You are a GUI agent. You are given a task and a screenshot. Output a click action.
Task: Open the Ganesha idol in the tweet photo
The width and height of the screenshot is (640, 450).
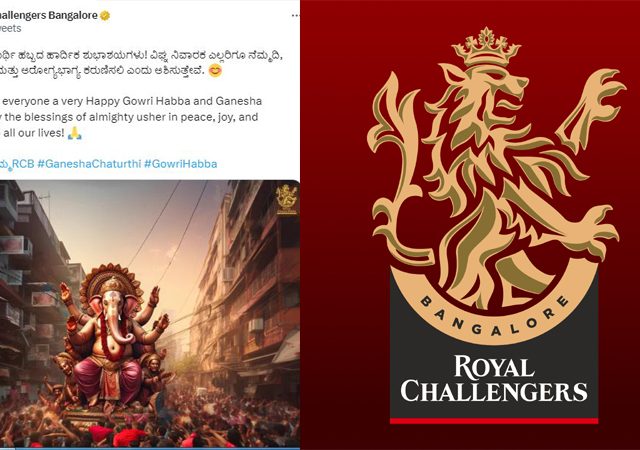pyautogui.click(x=113, y=337)
